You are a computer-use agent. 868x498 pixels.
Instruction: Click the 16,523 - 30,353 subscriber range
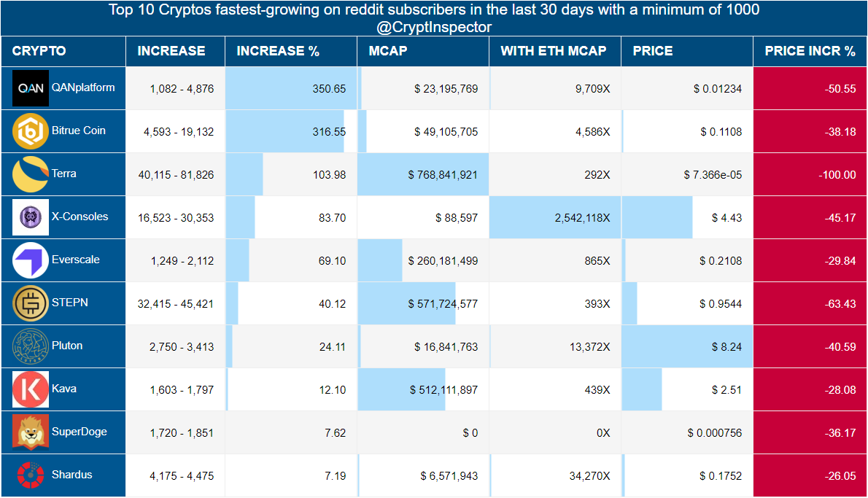176,218
